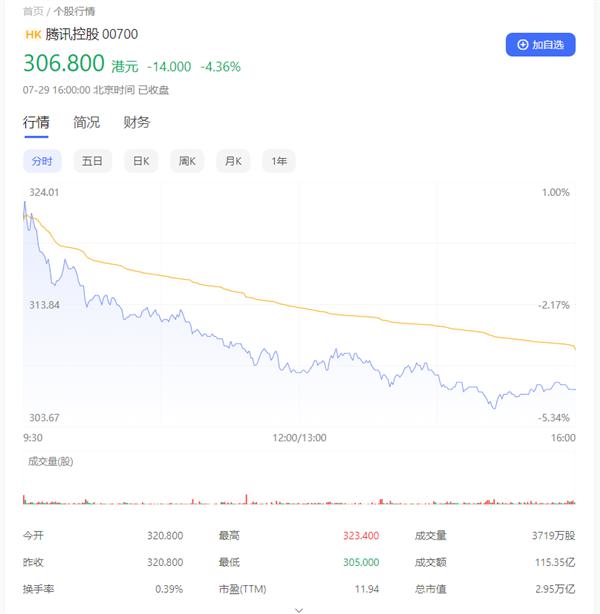Click the HK market badge icon
Image resolution: width=600 pixels, height=614 pixels.
point(33,34)
